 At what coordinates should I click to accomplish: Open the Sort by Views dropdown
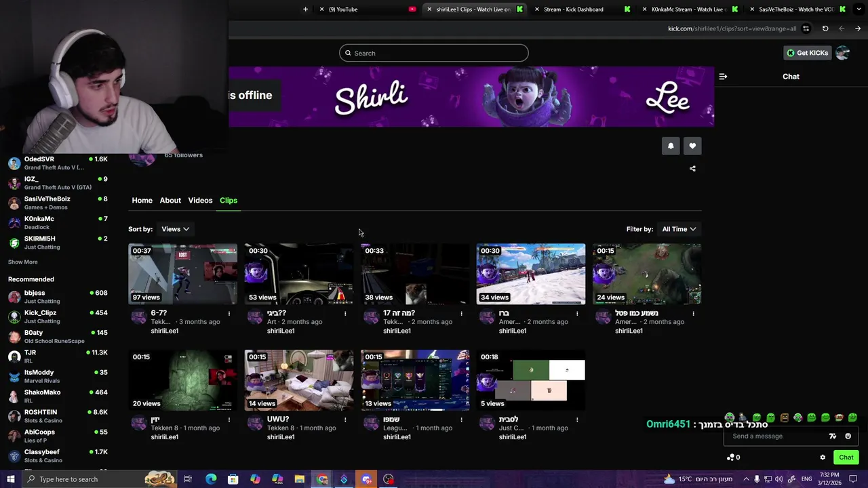tap(175, 229)
